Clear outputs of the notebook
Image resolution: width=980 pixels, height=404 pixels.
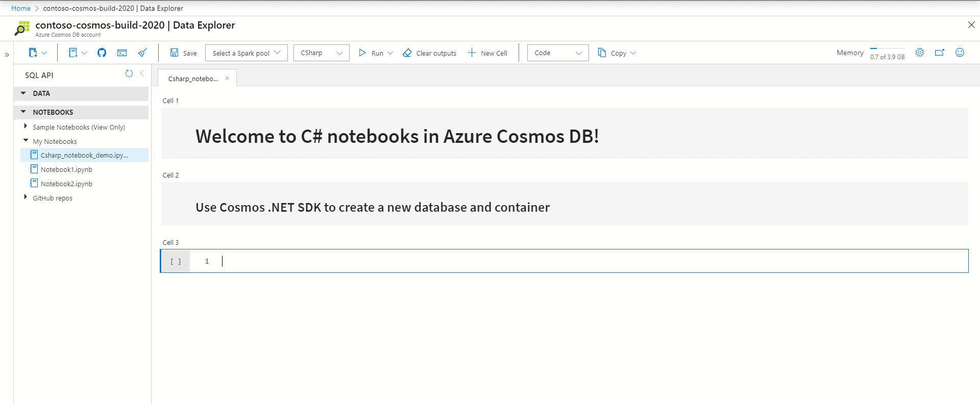pyautogui.click(x=429, y=53)
